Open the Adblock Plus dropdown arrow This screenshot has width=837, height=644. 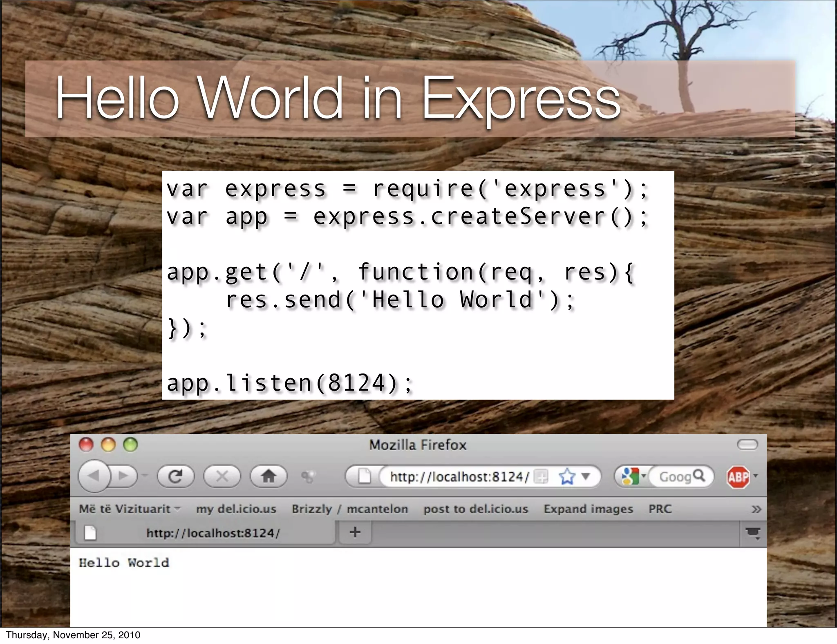756,476
